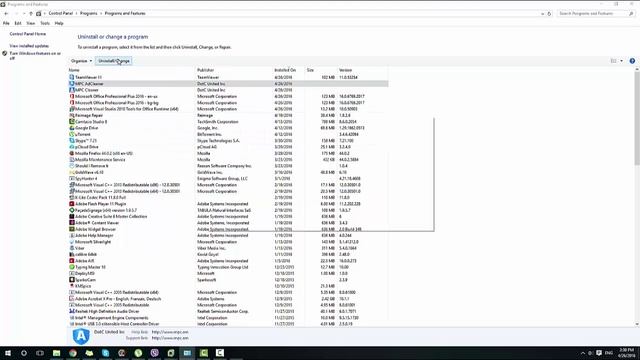Select the DeployMSI row
Image resolution: width=640 pixels, height=360 pixels.
(x=228, y=273)
